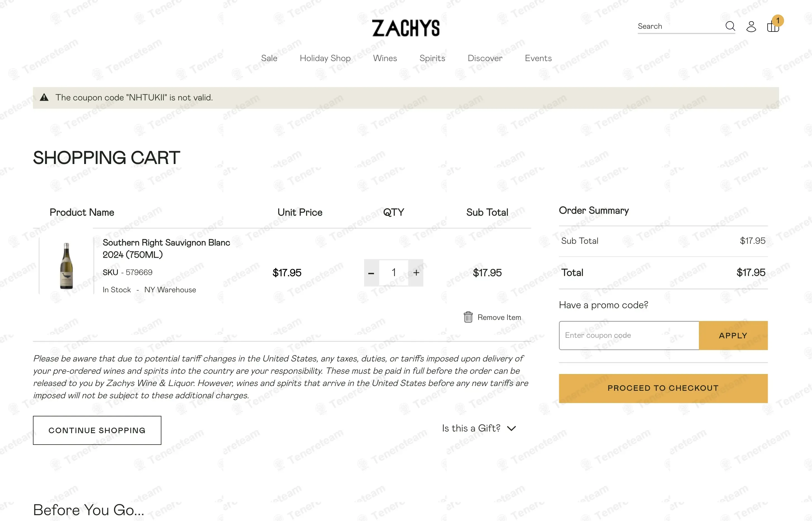Click the Remove Item trash icon
The height and width of the screenshot is (521, 812).
coord(468,317)
